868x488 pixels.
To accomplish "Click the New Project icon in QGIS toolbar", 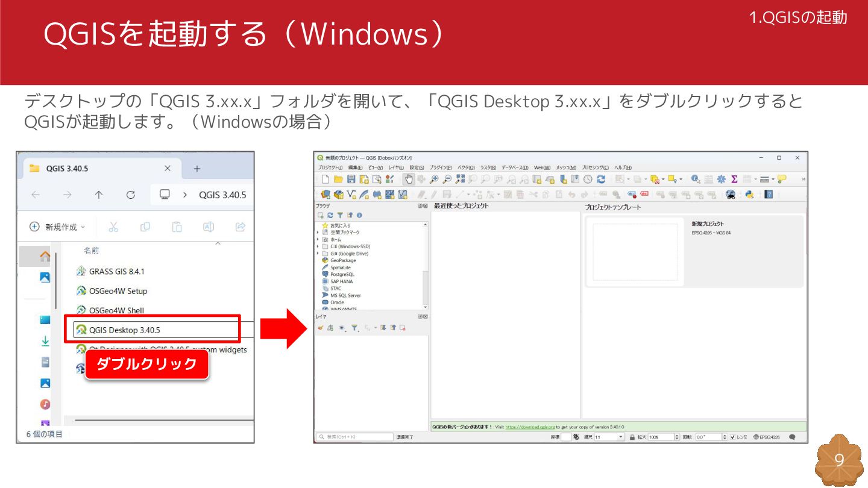I will click(325, 179).
